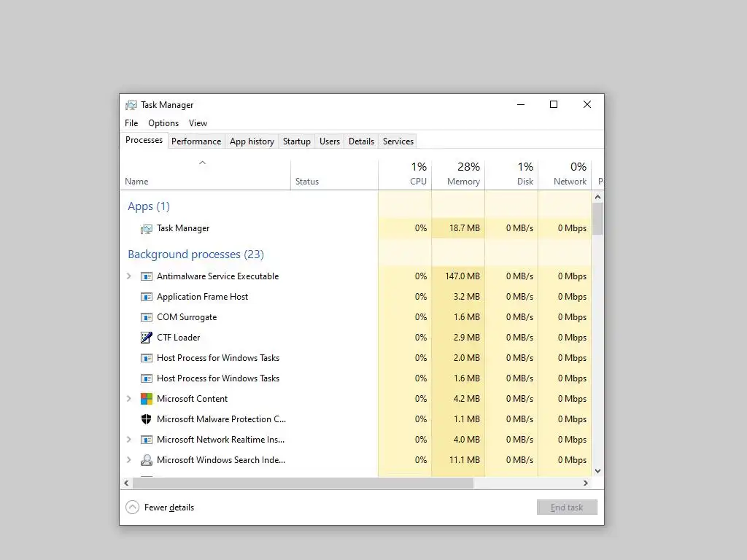Click the COM Surrogate process icon
This screenshot has width=747, height=560.
click(146, 317)
